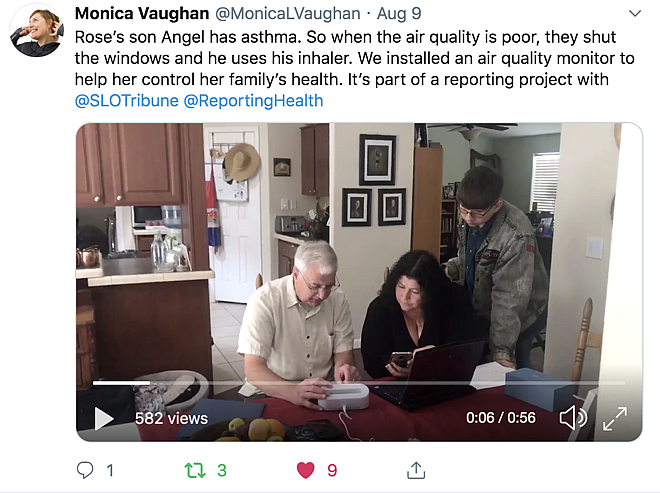The height and width of the screenshot is (493, 660).
Task: Open the share tweet upload icon
Action: pyautogui.click(x=416, y=470)
